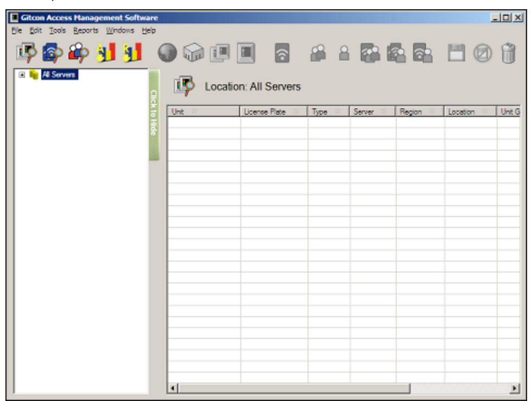This screenshot has width=532, height=401.
Task: Click the trash can delete icon
Action: point(508,53)
